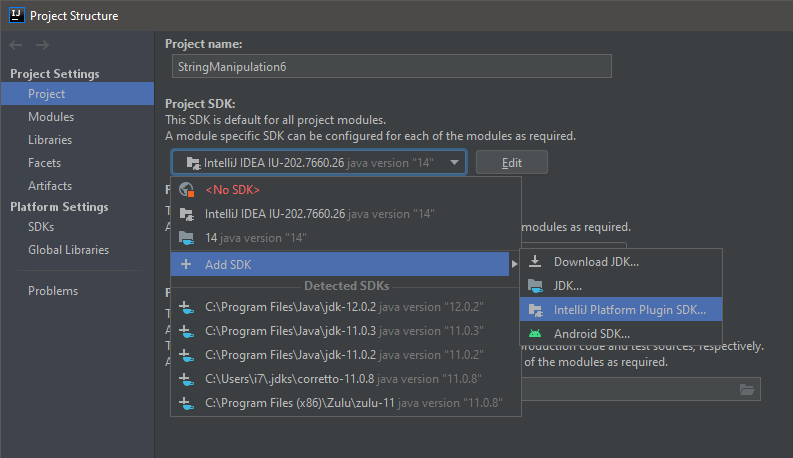793x458 pixels.
Task: Click the IntelliJ Platform Plugin SDK icon
Action: point(536,310)
